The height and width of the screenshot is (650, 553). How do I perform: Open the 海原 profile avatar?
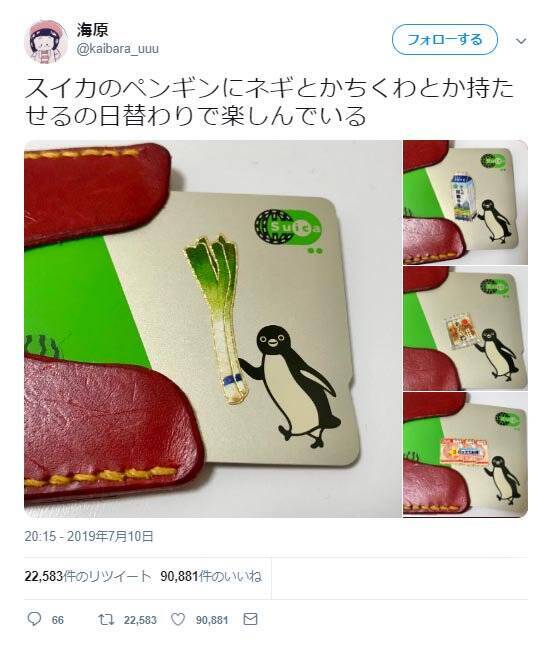(x=46, y=42)
